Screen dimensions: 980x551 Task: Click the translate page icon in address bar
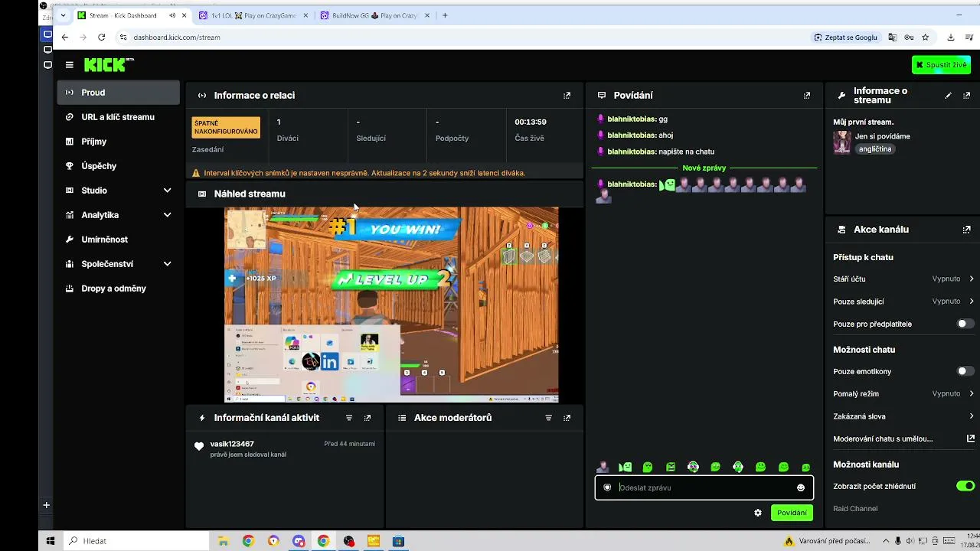[892, 37]
